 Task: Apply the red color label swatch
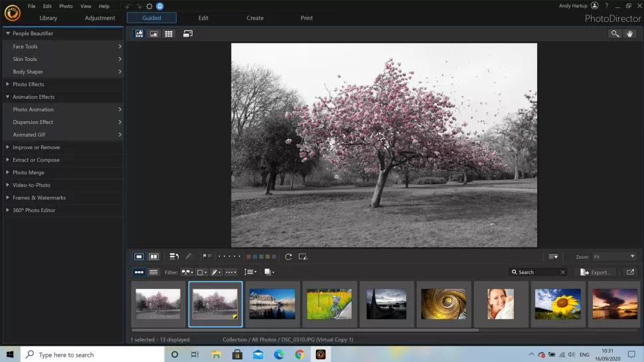click(248, 257)
